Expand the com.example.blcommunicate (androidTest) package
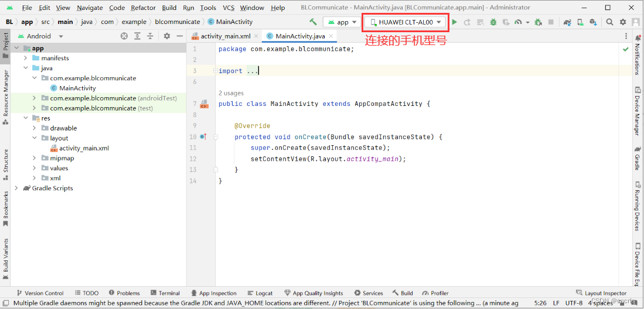644x309 pixels. pyautogui.click(x=35, y=98)
